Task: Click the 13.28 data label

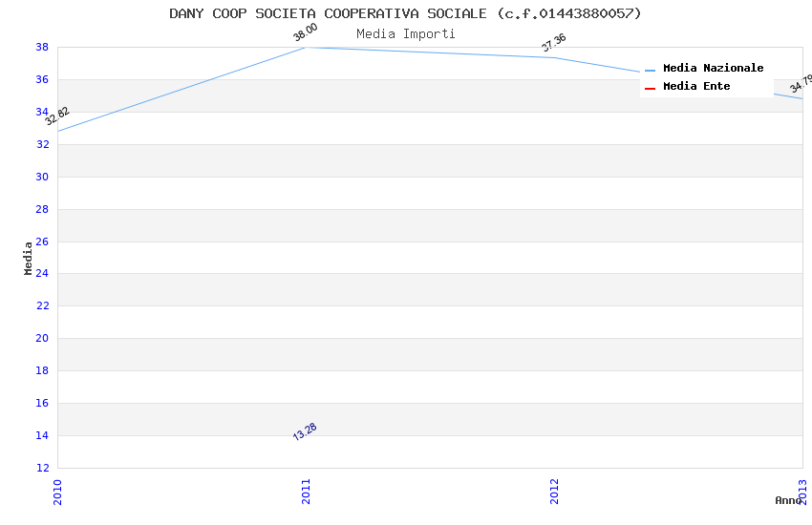Action: (305, 431)
